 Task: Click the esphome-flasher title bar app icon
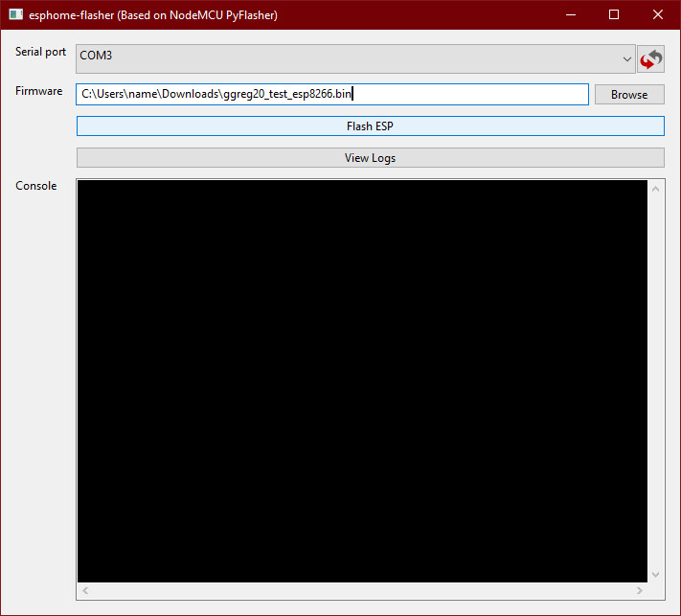pyautogui.click(x=16, y=14)
